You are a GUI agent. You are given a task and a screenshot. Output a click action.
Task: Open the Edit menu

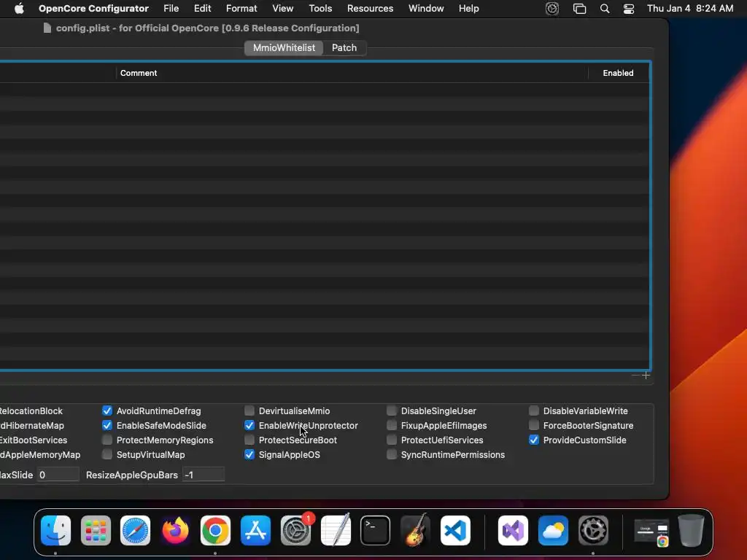[x=203, y=8]
